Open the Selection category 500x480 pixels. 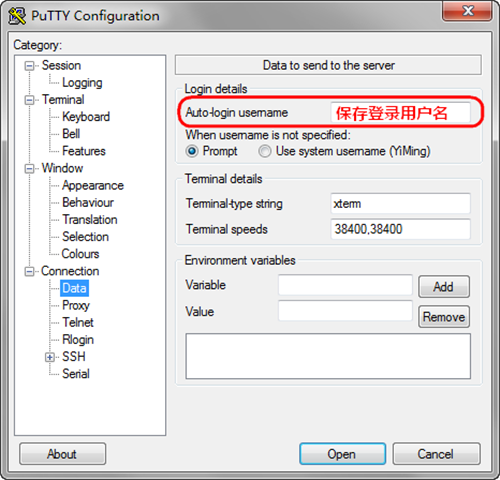[86, 237]
